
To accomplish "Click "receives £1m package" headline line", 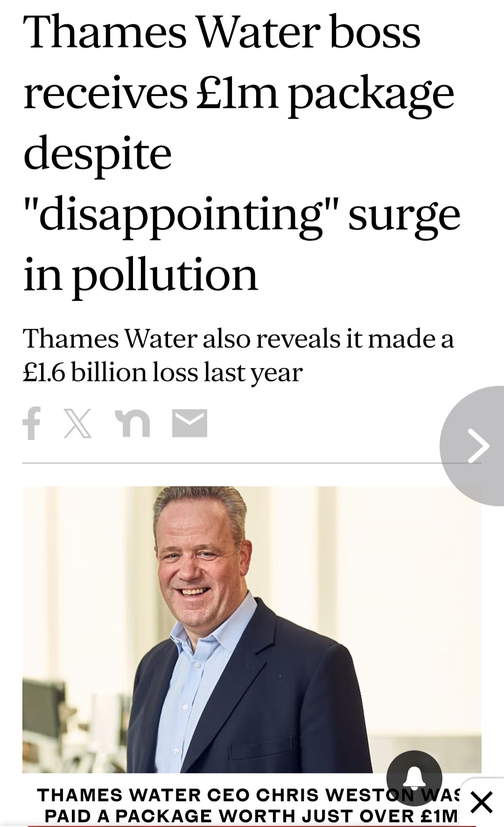I will 238,93.
